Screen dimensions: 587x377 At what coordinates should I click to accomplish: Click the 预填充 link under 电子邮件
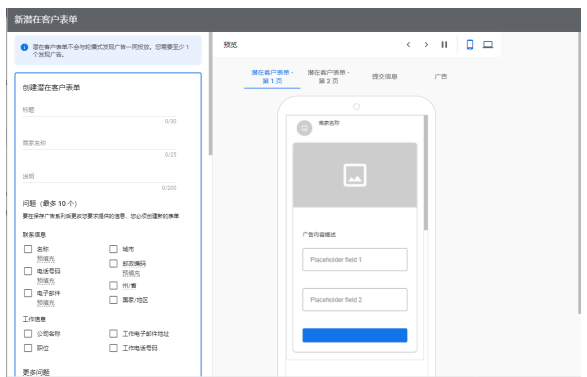pos(46,303)
